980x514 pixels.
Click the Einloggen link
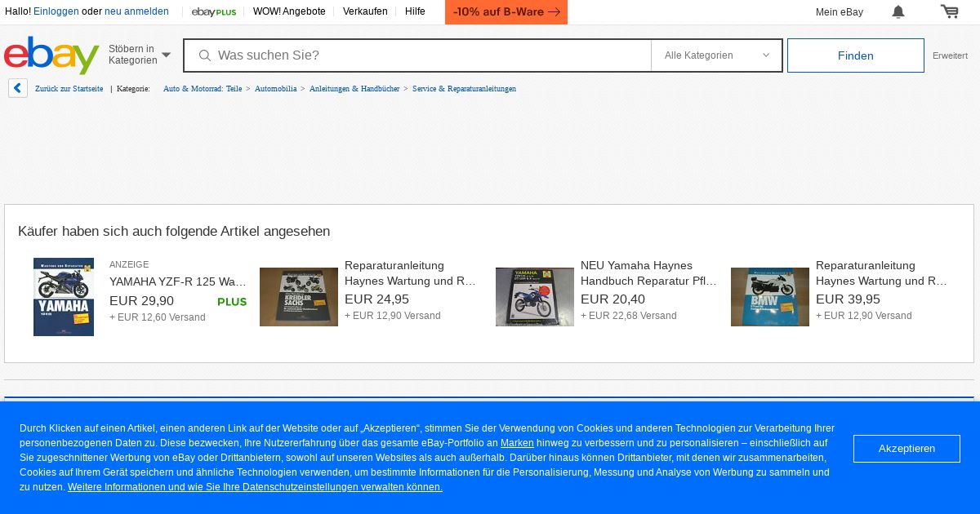pos(56,11)
